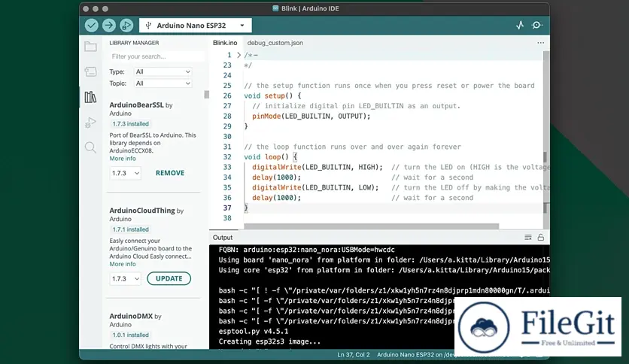Select the Library Manager sidebar icon

tap(90, 97)
